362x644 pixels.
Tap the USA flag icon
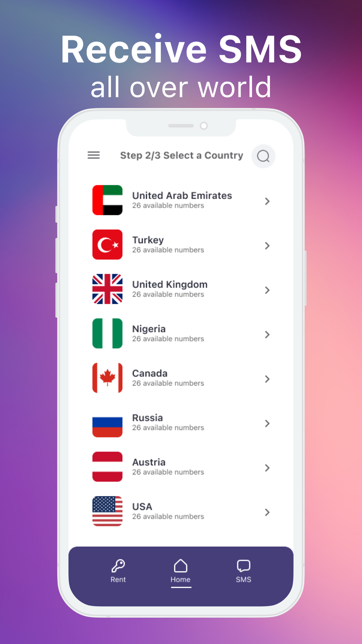tap(108, 511)
